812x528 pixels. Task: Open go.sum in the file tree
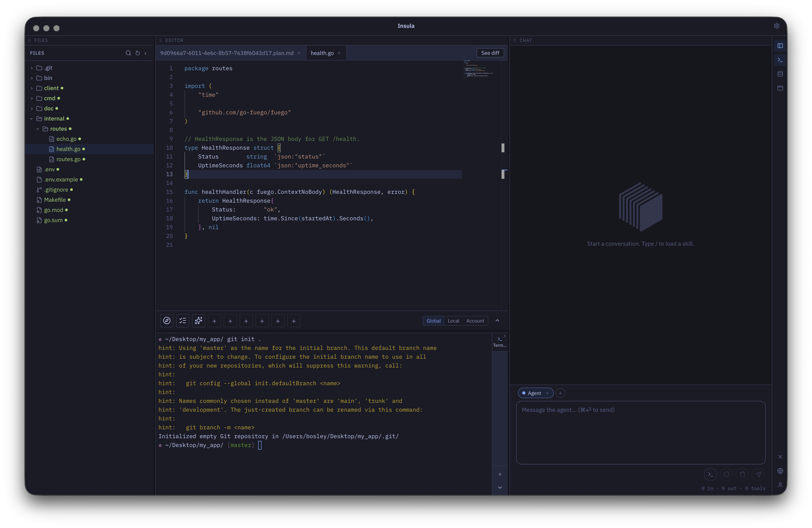[x=89, y=220]
